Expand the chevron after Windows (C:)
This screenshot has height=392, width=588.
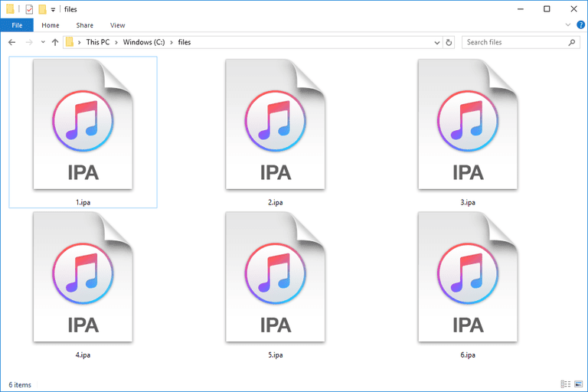[x=171, y=42]
